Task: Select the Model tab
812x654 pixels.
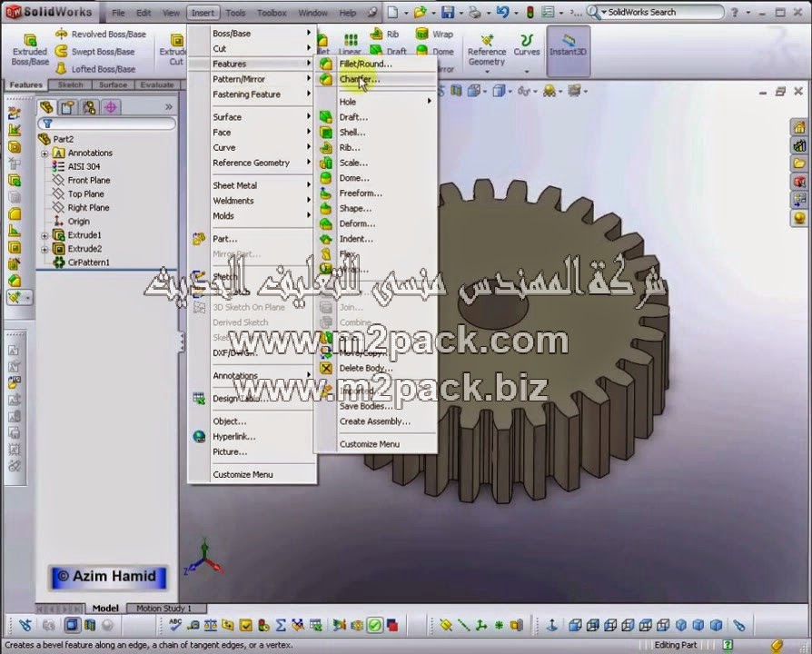Action: click(105, 609)
